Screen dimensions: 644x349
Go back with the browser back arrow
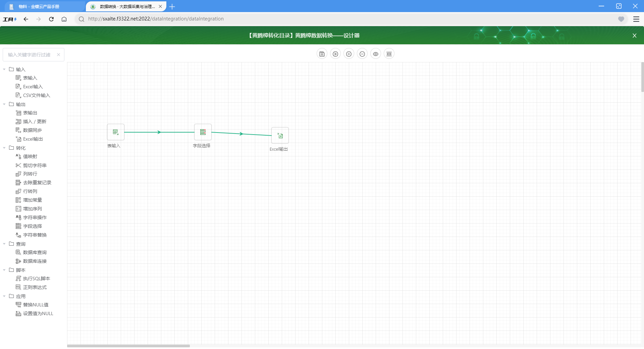[26, 19]
